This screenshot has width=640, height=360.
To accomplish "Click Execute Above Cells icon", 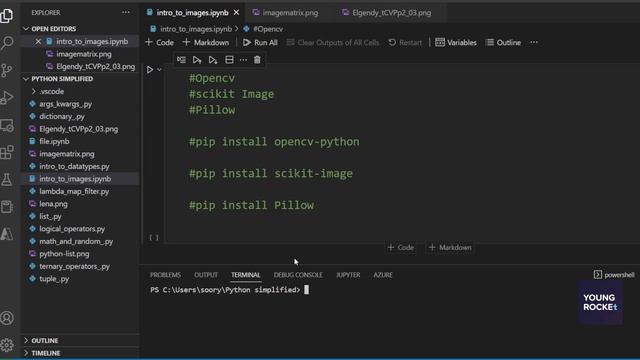I will (197, 60).
